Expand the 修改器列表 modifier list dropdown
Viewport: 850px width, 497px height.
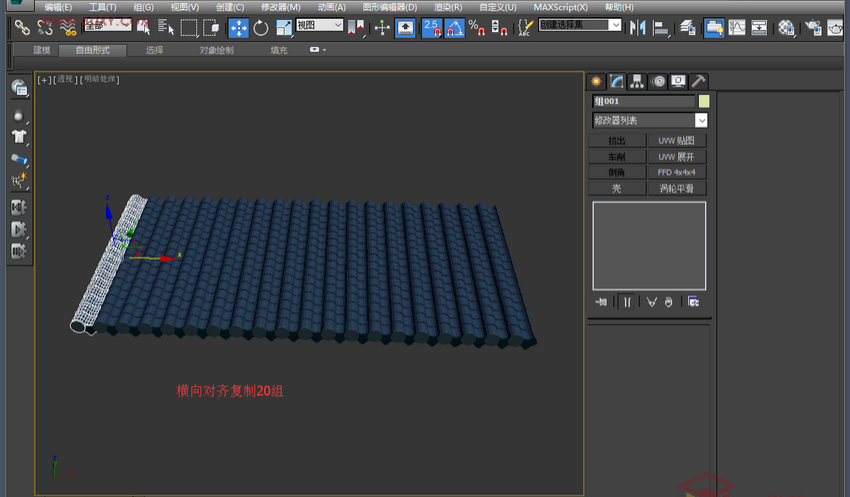point(649,120)
